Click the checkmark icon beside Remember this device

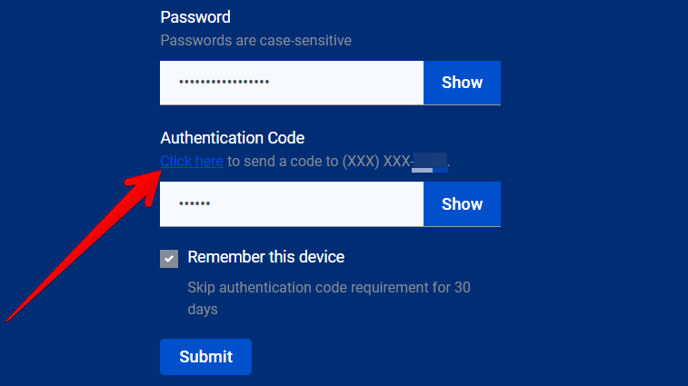[169, 259]
